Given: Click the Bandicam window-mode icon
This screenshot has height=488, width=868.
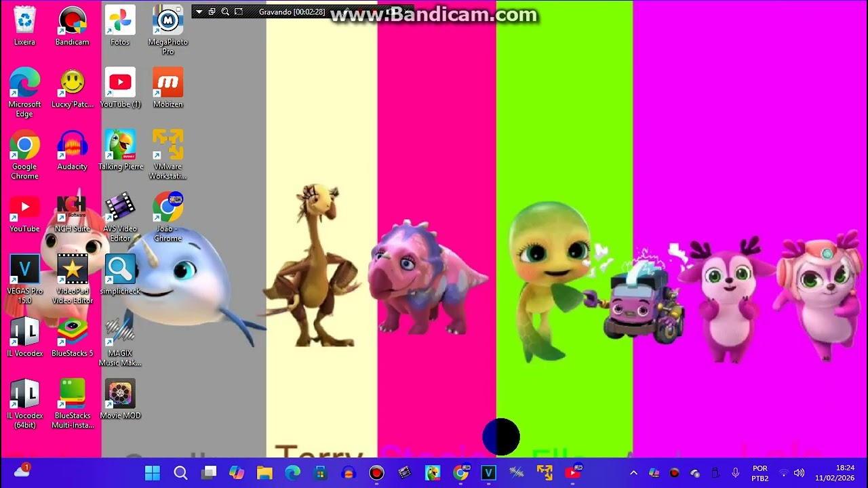Looking at the screenshot, I should pos(212,12).
